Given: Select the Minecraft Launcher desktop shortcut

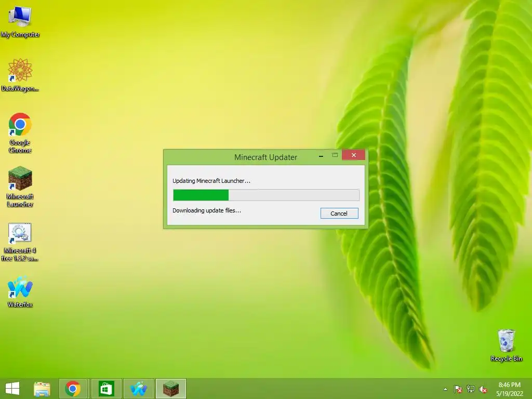Looking at the screenshot, I should click(20, 187).
